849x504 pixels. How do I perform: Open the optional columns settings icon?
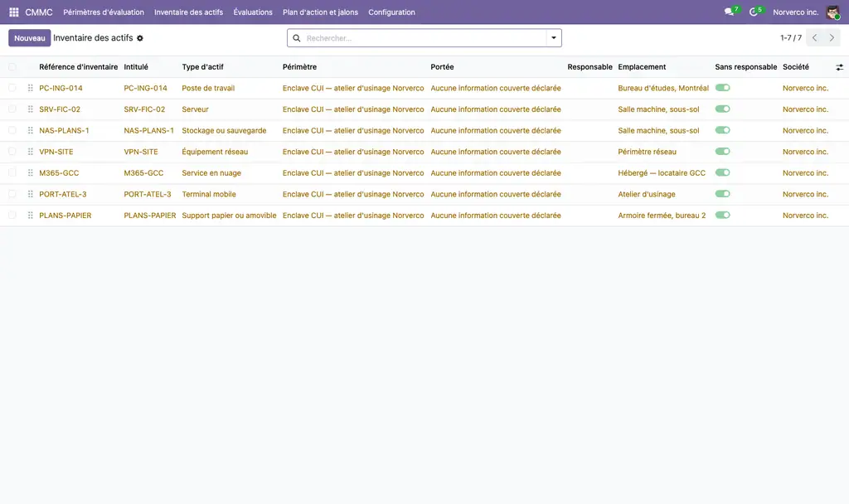tap(839, 67)
